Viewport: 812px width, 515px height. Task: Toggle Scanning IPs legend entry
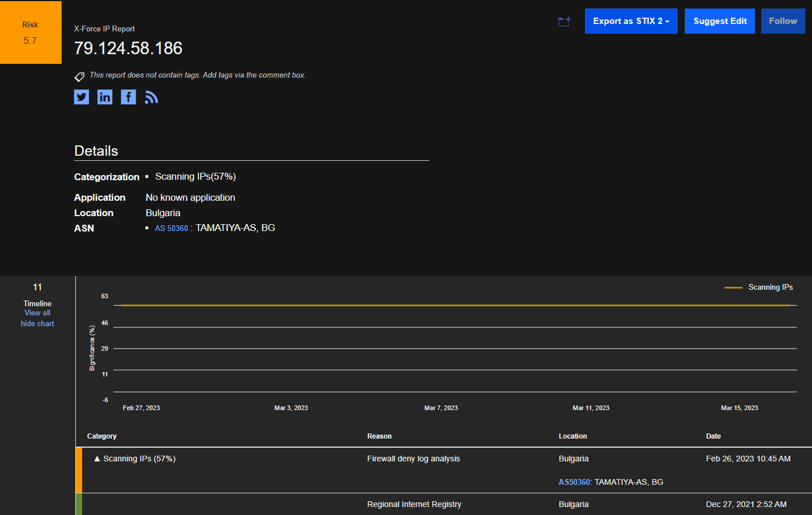[759, 287]
